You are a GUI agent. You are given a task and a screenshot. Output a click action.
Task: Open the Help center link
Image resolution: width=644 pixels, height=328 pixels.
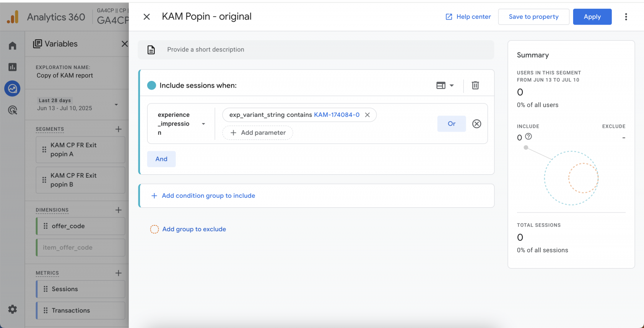point(468,17)
